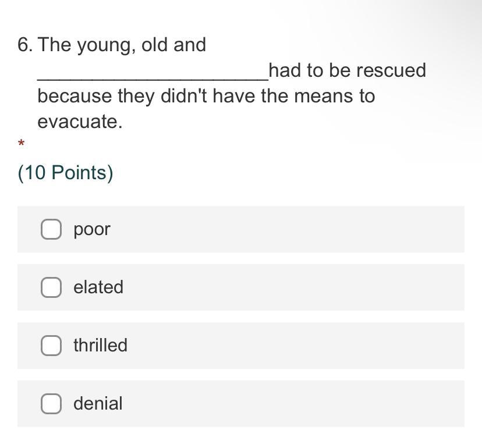The image size is (482, 448).
Task: Click the word "evacuate."
Action: (80, 122)
